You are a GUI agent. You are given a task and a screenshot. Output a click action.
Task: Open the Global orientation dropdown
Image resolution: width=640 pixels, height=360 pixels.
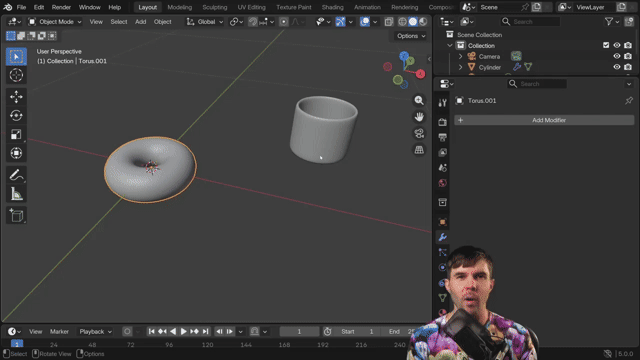pyautogui.click(x=205, y=22)
